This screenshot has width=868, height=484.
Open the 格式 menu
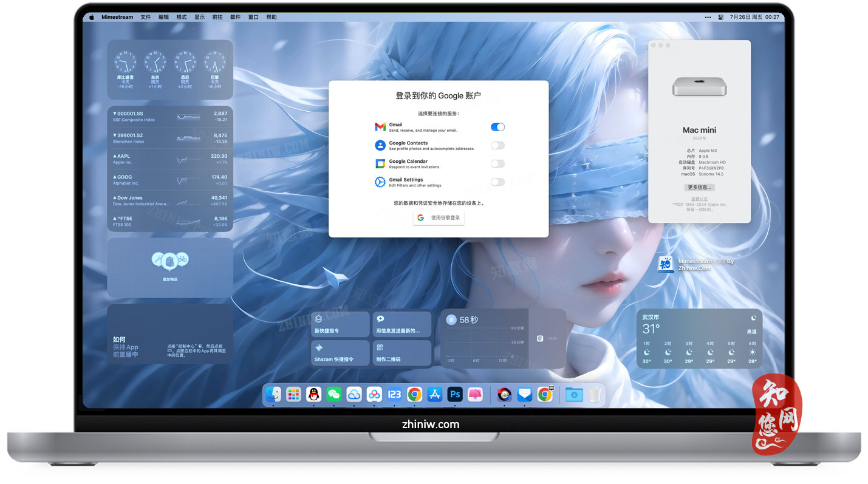click(182, 17)
